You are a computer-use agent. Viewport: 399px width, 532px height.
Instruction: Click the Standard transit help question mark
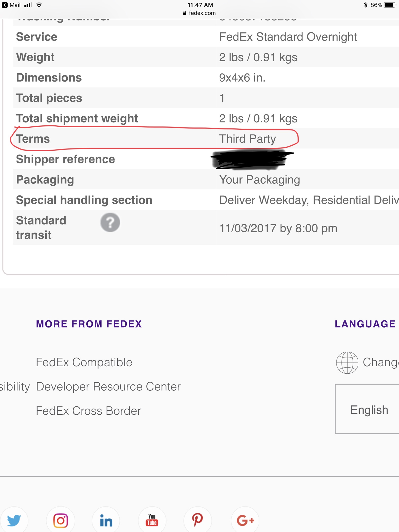point(110,222)
